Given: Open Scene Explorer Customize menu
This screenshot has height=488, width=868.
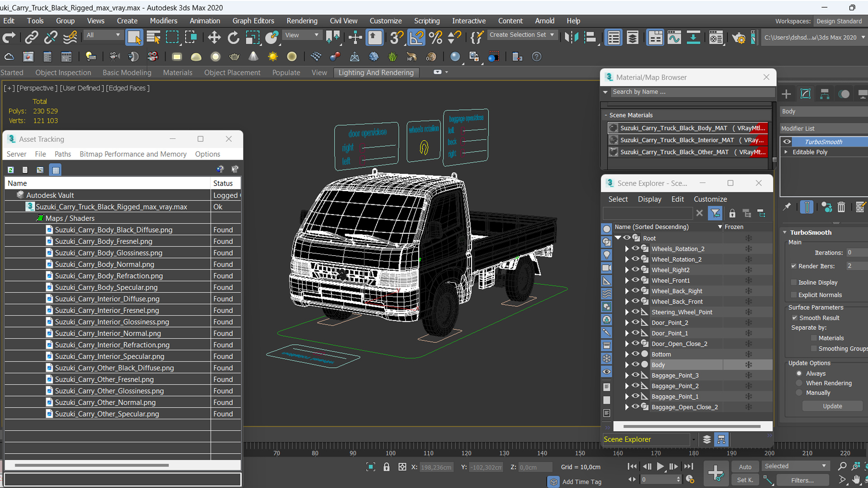Looking at the screenshot, I should [x=710, y=199].
